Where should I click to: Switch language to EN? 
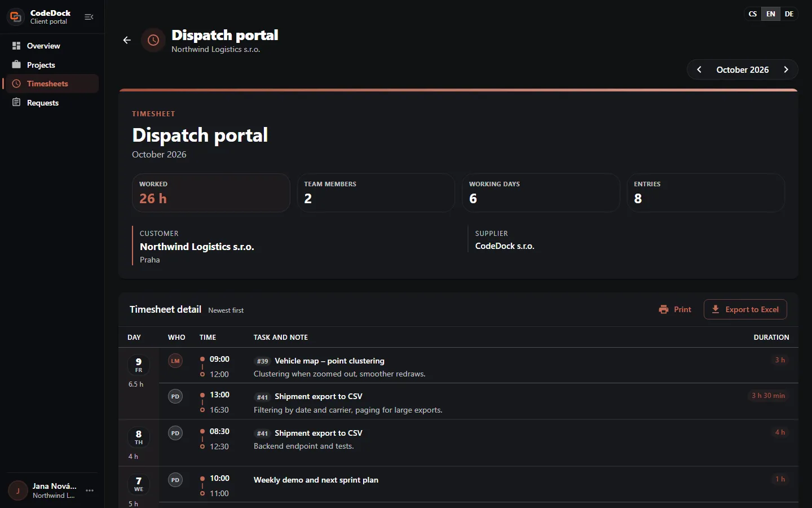771,14
